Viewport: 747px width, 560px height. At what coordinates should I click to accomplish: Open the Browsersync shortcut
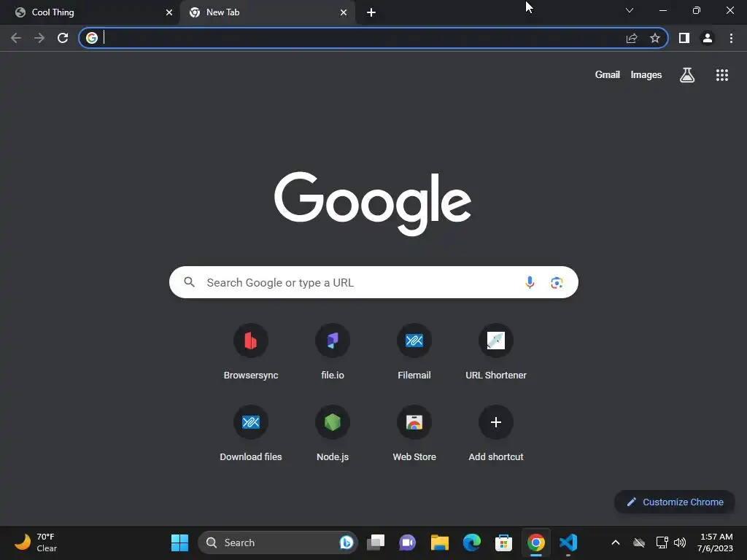251,352
